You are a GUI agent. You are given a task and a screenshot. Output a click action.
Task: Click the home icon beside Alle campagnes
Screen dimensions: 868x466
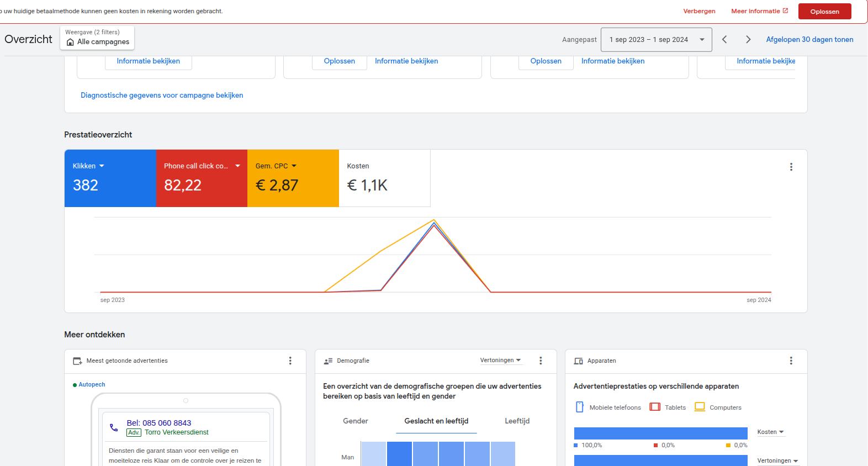[x=70, y=42]
